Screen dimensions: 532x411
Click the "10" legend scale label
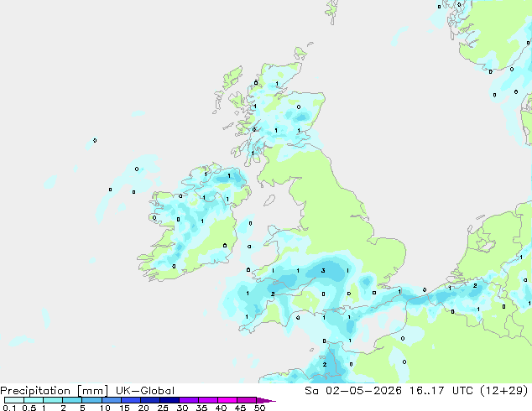[x=105, y=408]
